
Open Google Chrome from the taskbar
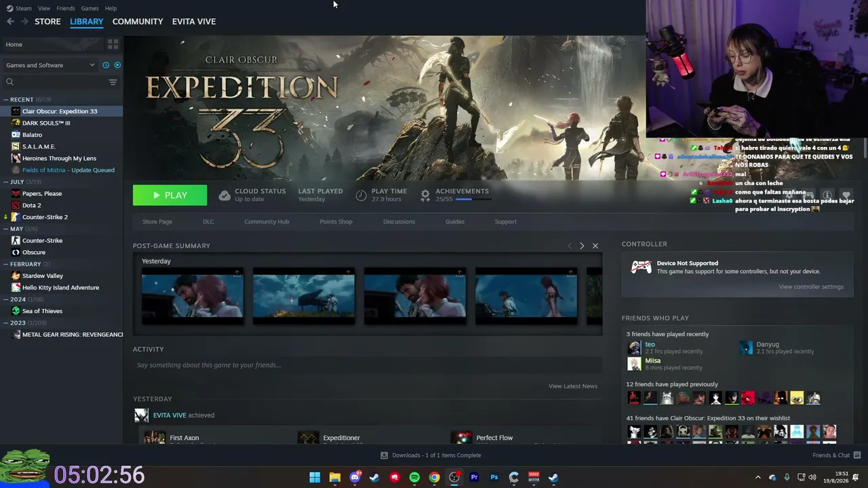pyautogui.click(x=434, y=477)
